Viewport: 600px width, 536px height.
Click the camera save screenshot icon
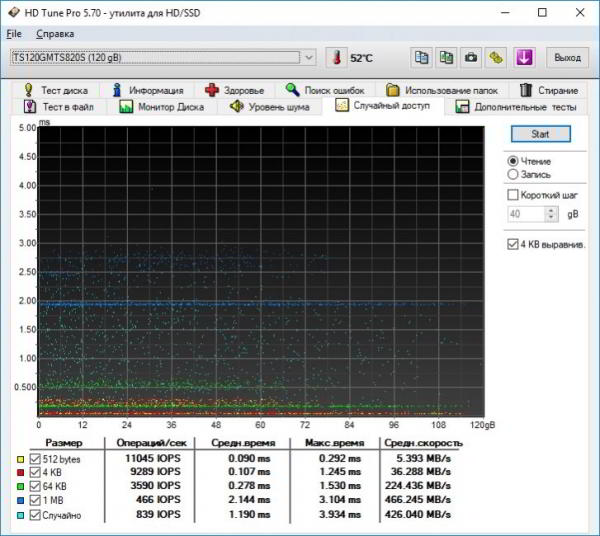click(470, 58)
